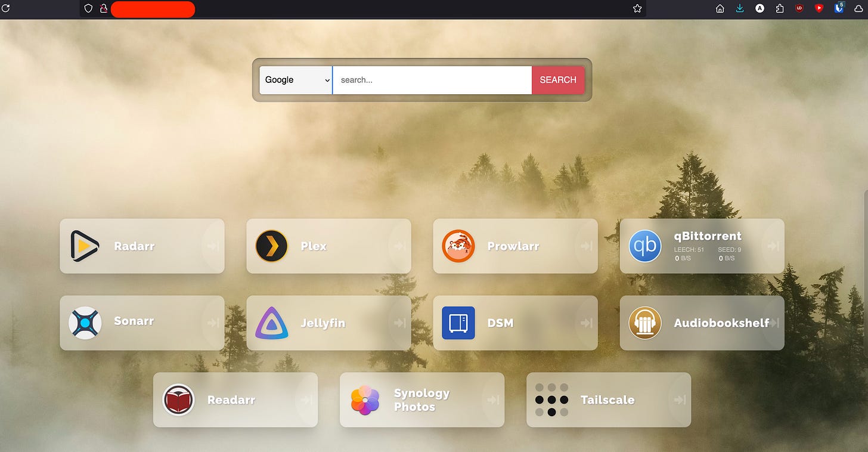Viewport: 868px width, 452px height.
Task: Open the Sonarr link
Action: coord(134,321)
